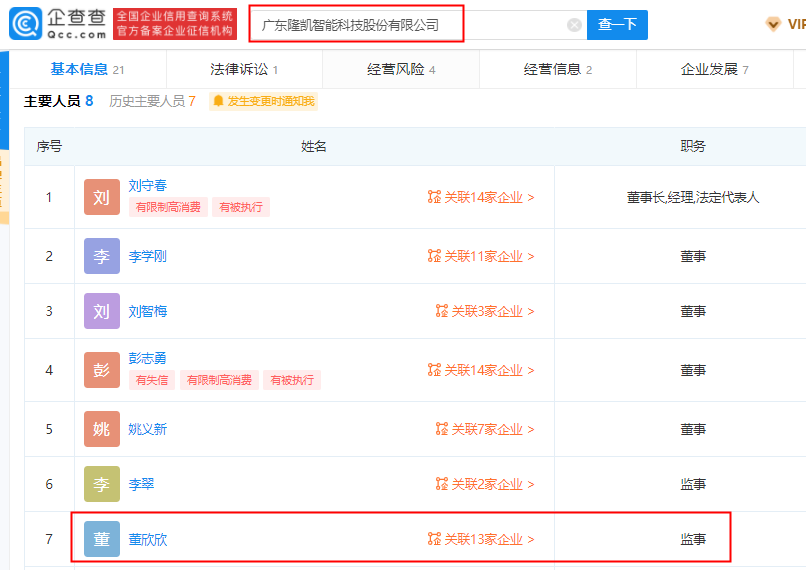Click the relation graph icon in 刘守春 row

[x=434, y=197]
